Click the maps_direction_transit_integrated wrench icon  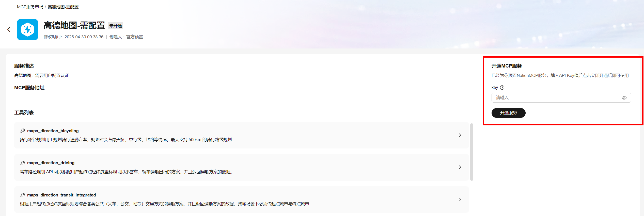pyautogui.click(x=23, y=195)
